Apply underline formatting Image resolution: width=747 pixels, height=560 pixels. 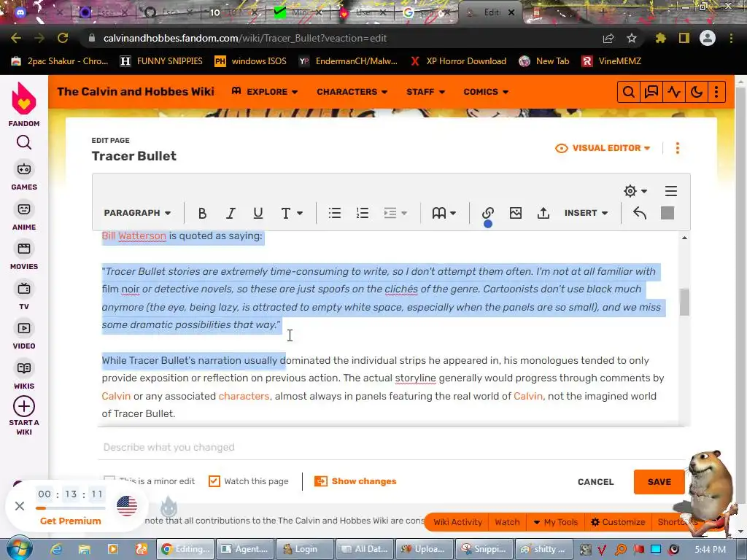258,213
